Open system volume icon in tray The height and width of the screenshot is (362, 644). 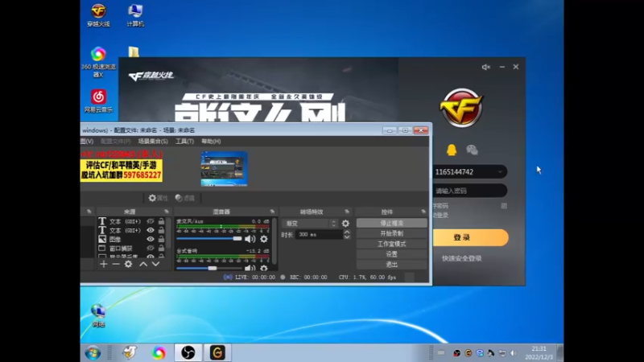514,353
